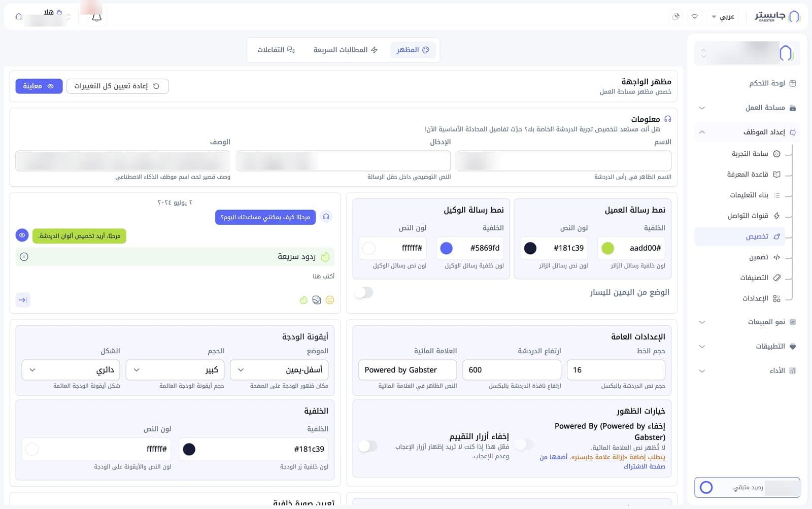The width and height of the screenshot is (812, 509).
Task: Open الشكل shape dropdown دائري
Action: (71, 370)
